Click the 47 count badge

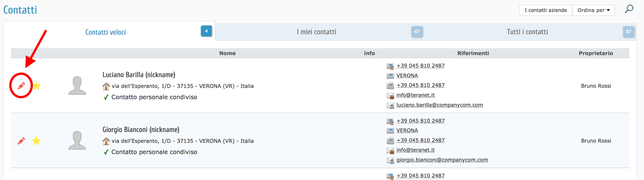click(417, 32)
